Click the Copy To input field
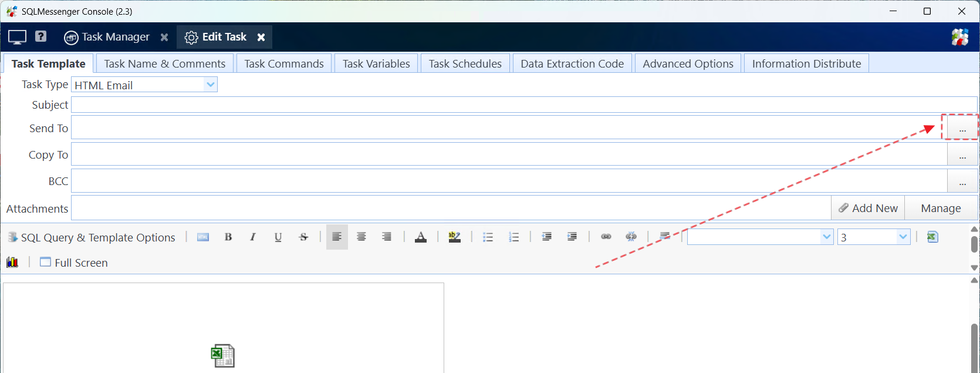980x373 pixels. [509, 154]
